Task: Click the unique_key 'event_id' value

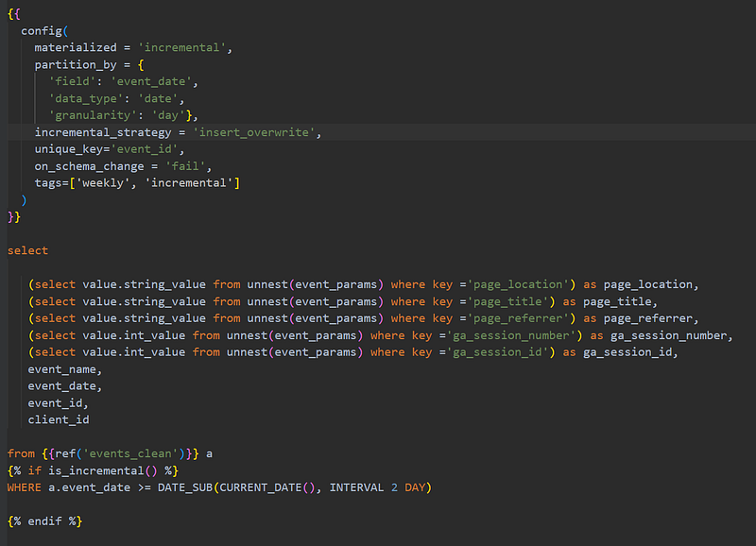Action: coord(145,149)
